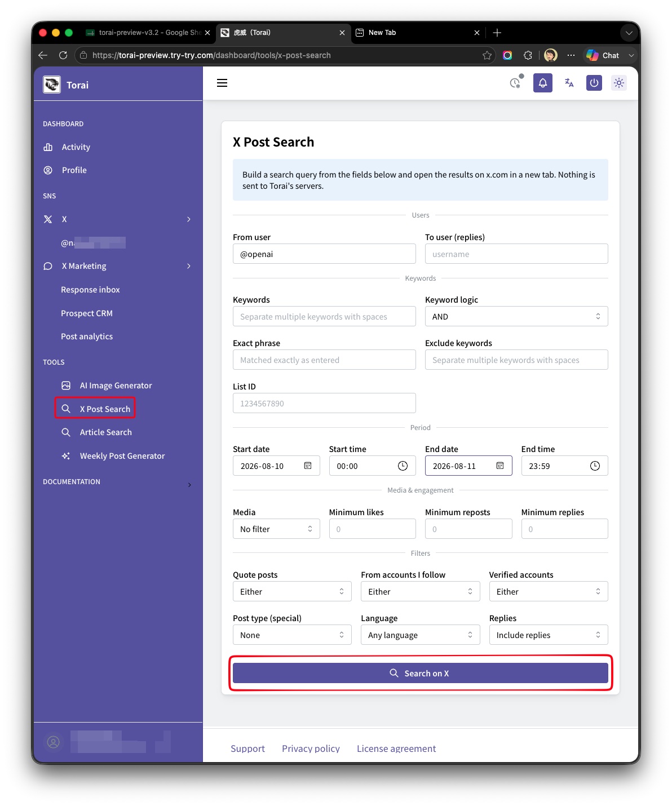Image resolution: width=672 pixels, height=806 pixels.
Task: Open browser extensions puzzle icon
Action: 528,55
